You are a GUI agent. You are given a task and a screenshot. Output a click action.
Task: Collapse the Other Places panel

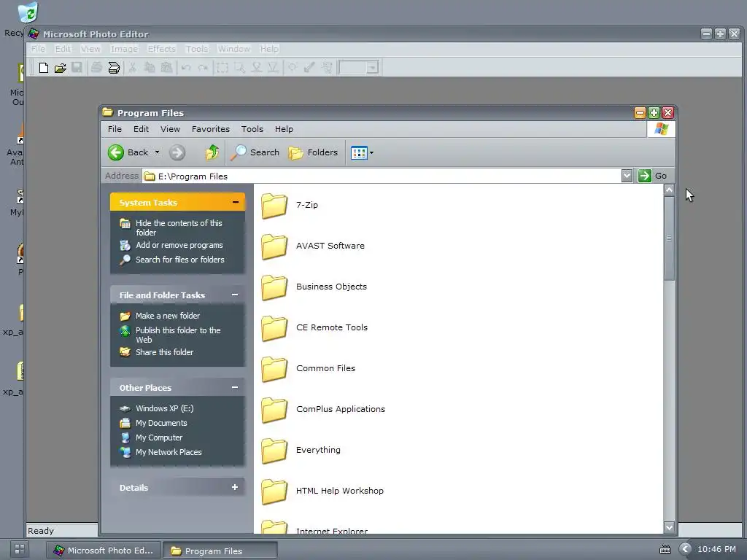(x=235, y=388)
